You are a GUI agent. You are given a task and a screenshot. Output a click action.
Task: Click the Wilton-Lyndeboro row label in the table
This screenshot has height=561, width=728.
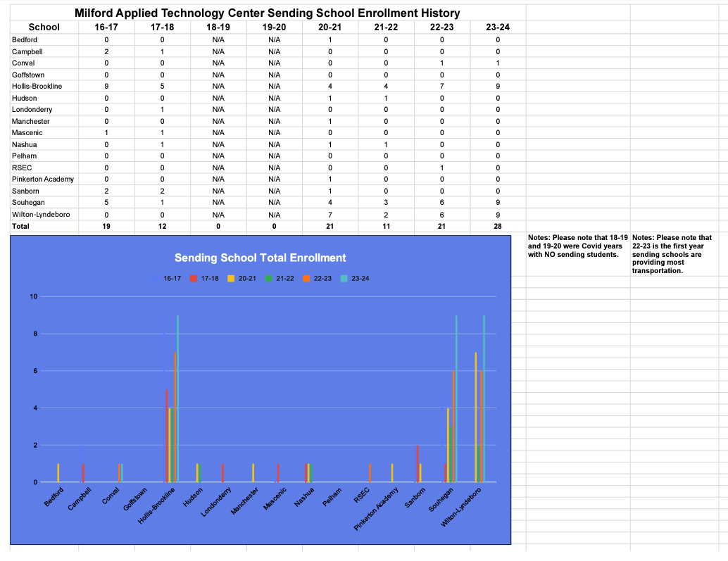tap(41, 215)
